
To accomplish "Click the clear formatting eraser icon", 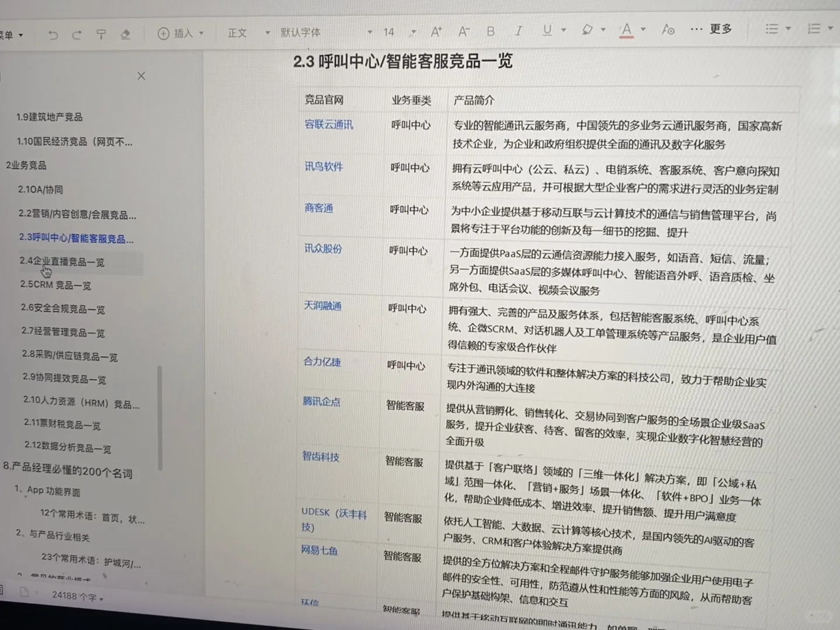I will [x=126, y=34].
